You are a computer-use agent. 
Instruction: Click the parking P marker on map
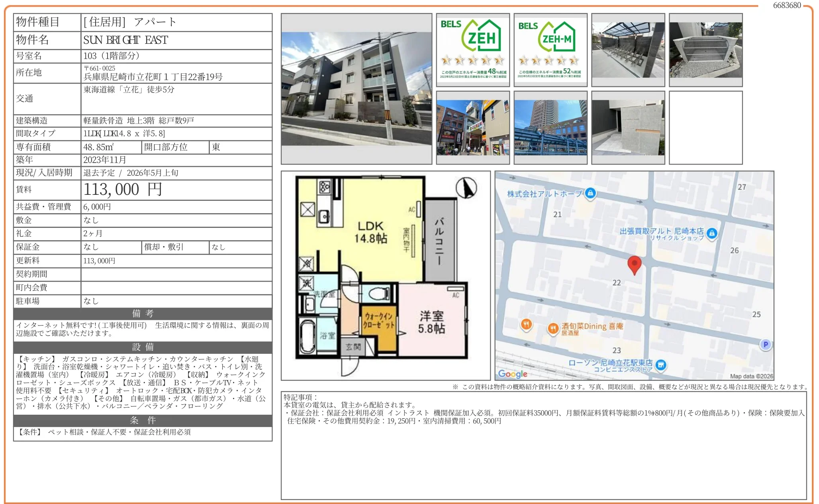point(765,345)
